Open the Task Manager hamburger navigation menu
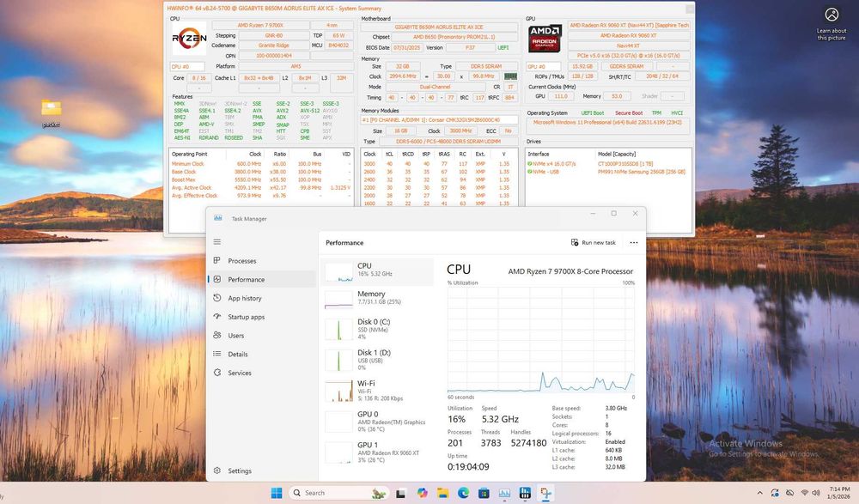859x504 pixels. [x=217, y=241]
